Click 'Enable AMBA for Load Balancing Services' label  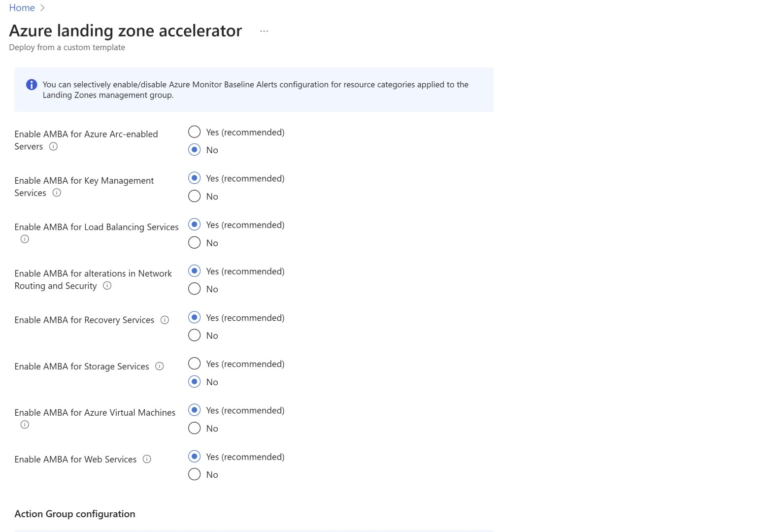pos(97,227)
